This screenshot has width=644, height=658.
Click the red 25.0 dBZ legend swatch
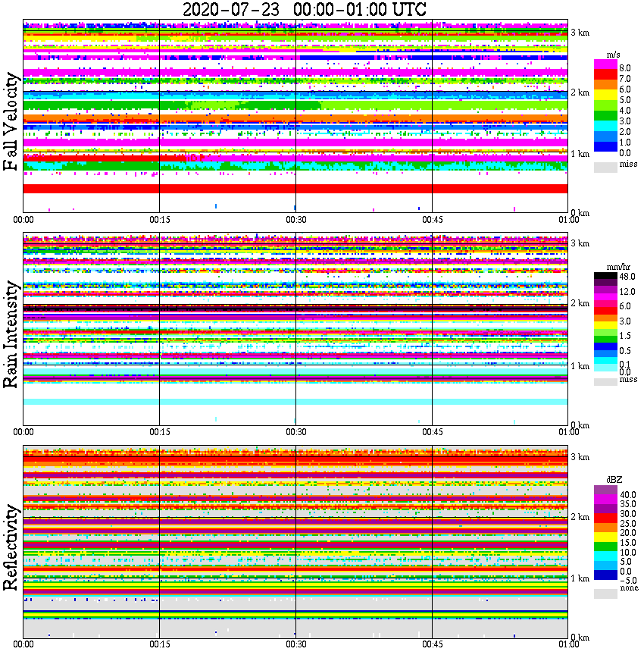[x=605, y=519]
